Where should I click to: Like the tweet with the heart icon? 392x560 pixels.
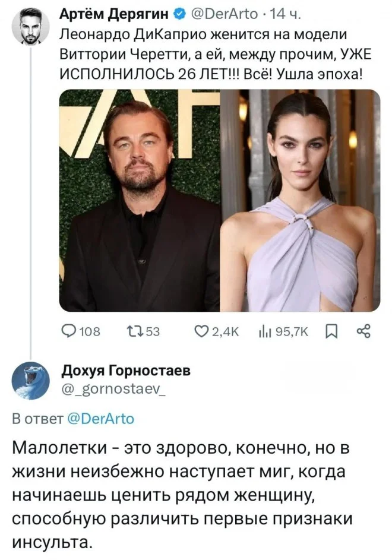coord(201,331)
